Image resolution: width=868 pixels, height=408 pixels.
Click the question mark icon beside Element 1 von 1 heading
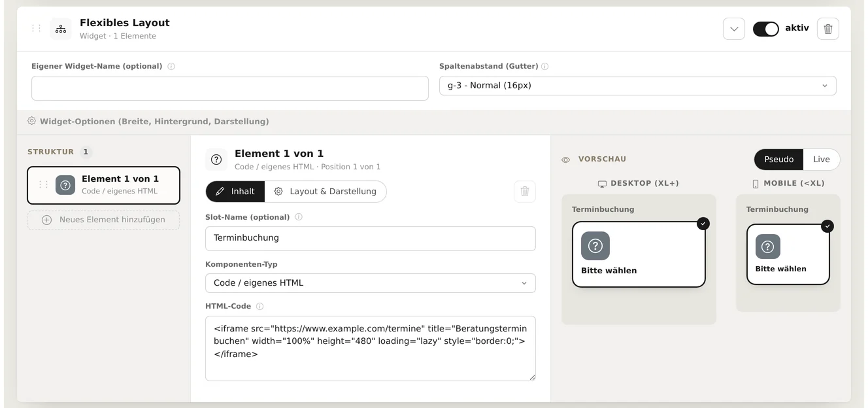click(x=216, y=160)
